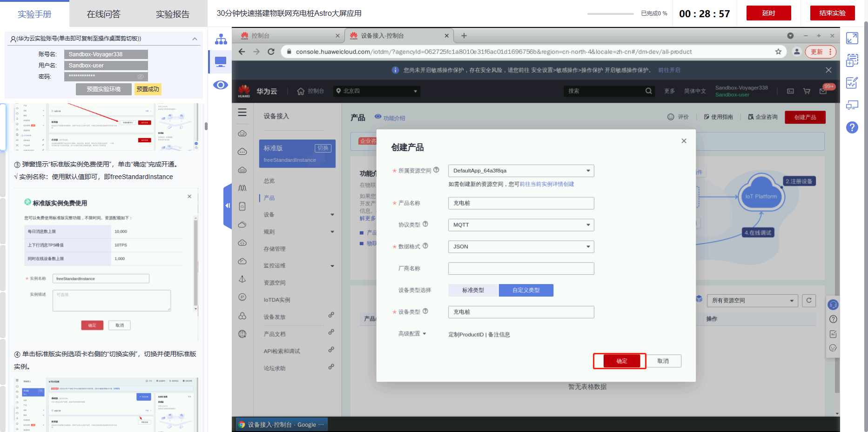Click the browser back arrow
The image size is (868, 432).
click(242, 52)
